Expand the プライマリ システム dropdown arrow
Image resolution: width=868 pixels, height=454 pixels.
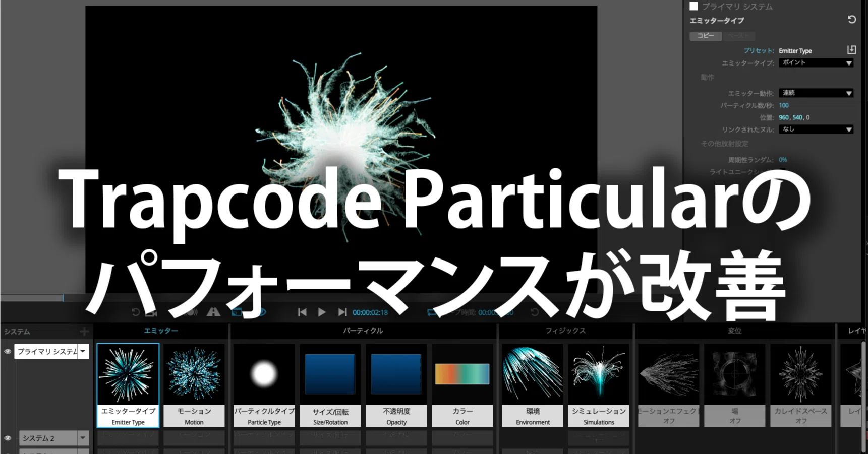click(83, 351)
